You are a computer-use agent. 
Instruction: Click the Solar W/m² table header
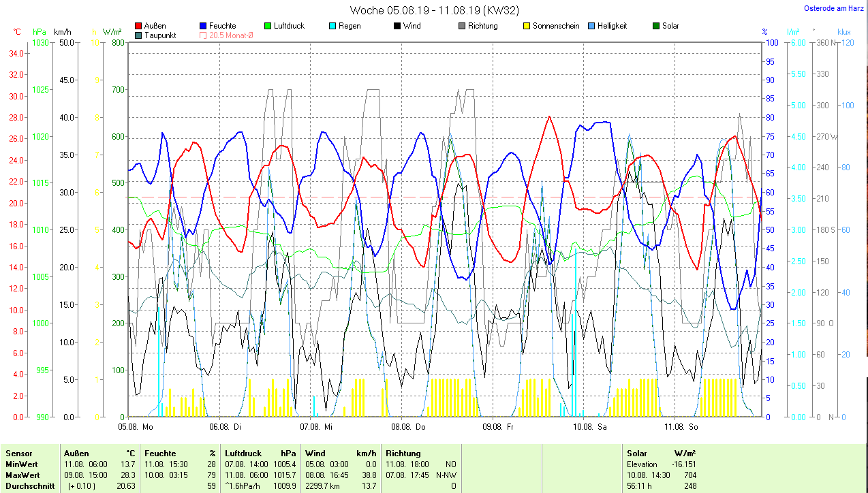tap(661, 453)
